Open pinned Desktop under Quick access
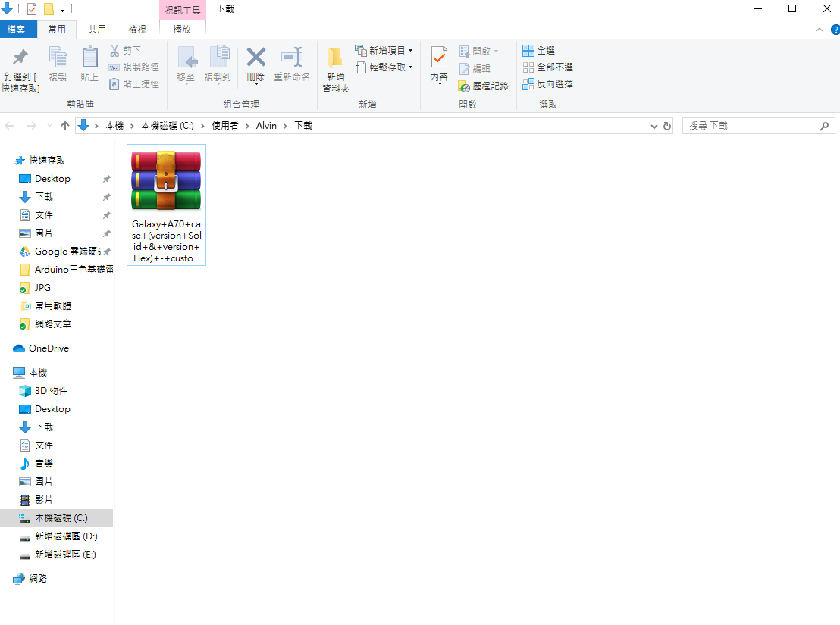This screenshot has width=840, height=625. (x=52, y=179)
